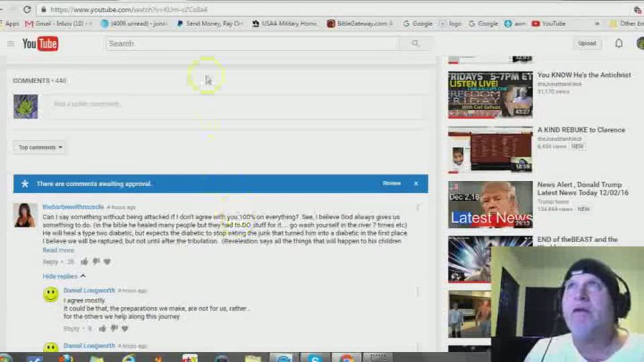Open options menu for thebarbiewithmuscle's comment
The image size is (644, 362).
click(418, 208)
